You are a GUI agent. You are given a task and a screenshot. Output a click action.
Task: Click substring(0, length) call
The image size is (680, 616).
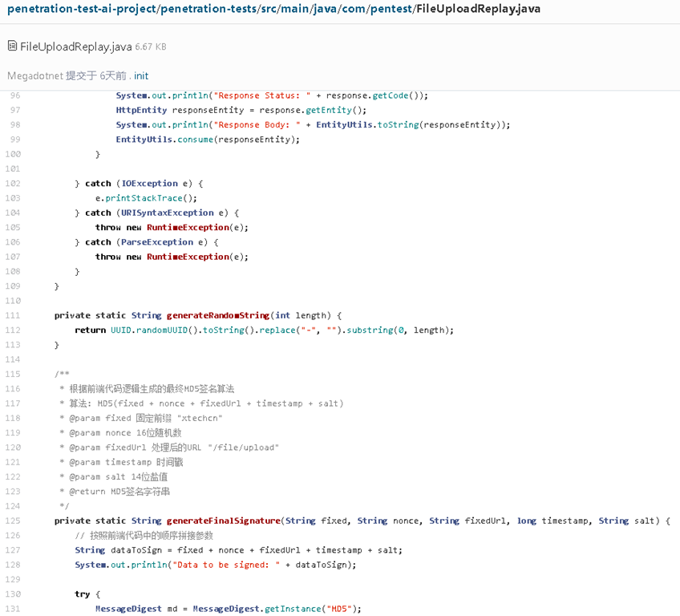click(x=398, y=330)
